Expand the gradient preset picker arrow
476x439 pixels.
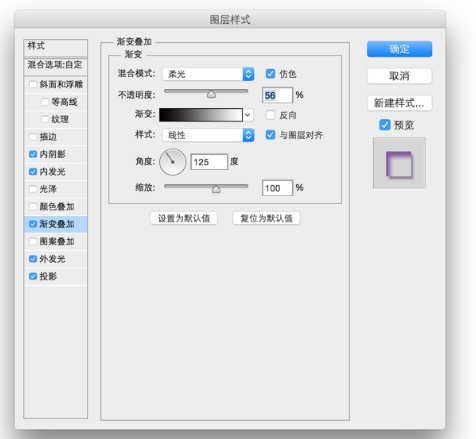point(248,115)
